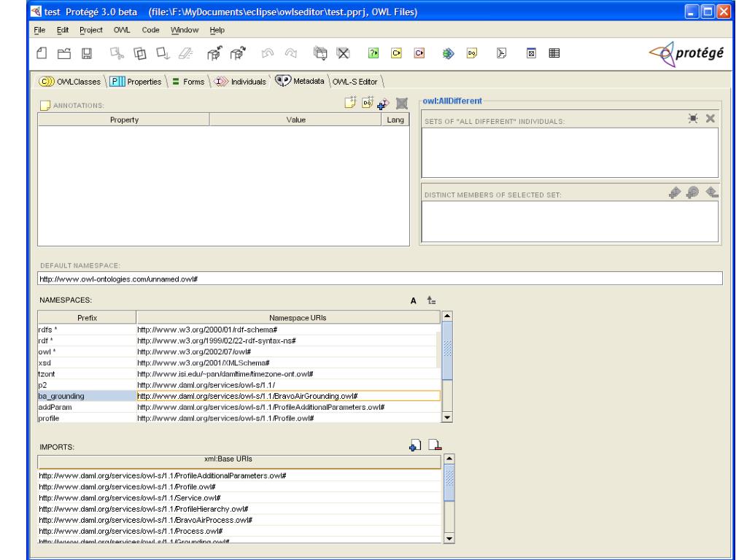Click the imports list scroll down arrow
This screenshot has width=747, height=560.
tap(449, 538)
